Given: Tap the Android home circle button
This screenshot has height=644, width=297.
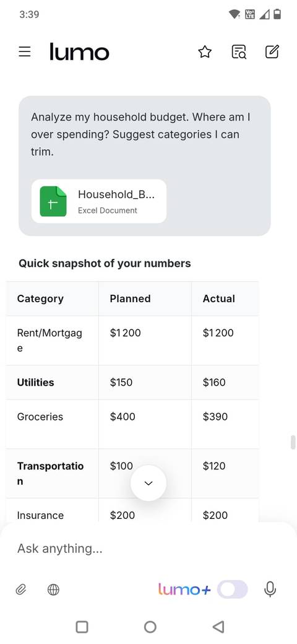Looking at the screenshot, I should [x=150, y=627].
